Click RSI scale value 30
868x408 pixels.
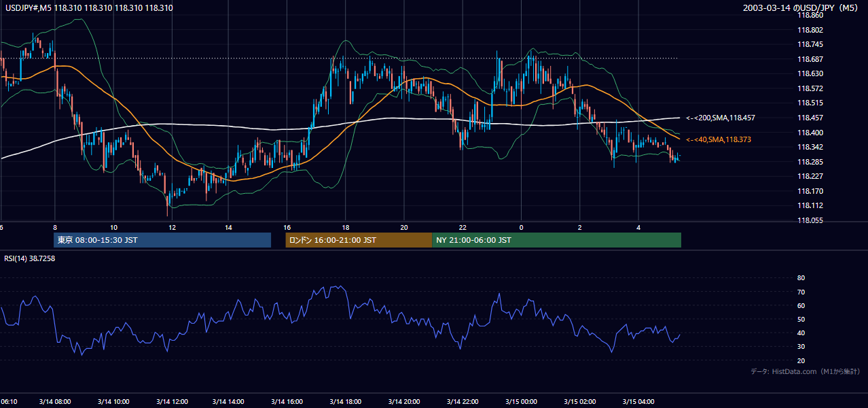(x=801, y=347)
